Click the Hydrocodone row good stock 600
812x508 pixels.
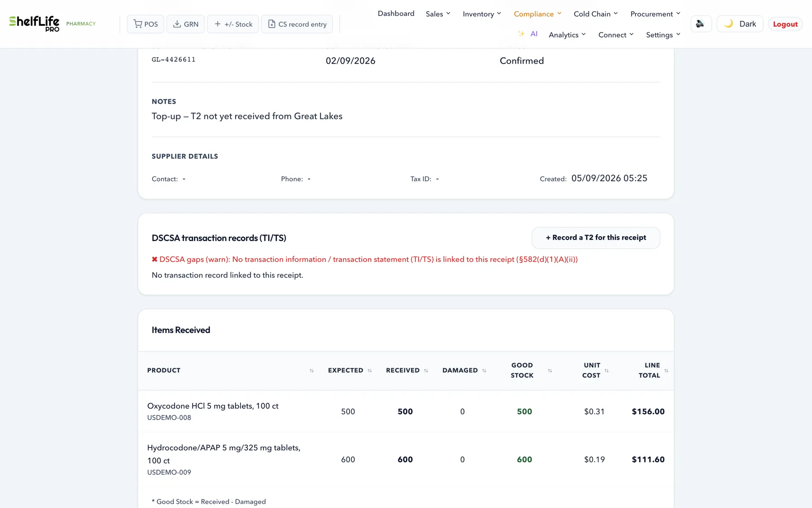[x=524, y=459]
